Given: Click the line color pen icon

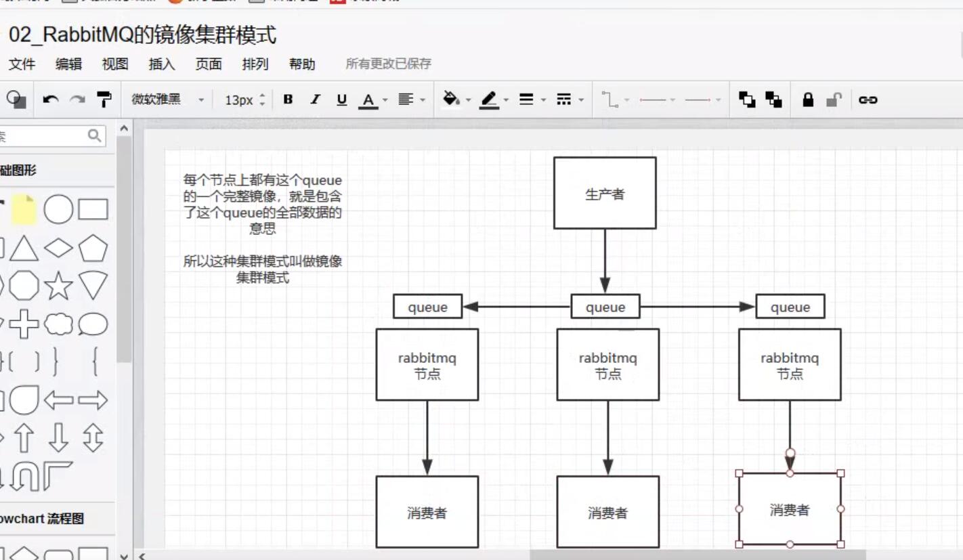Looking at the screenshot, I should [489, 100].
